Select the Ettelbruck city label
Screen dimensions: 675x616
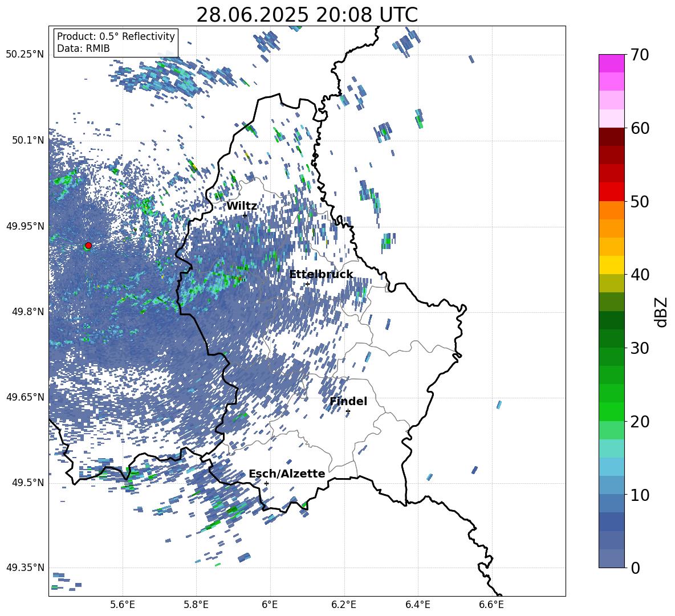[x=321, y=275]
